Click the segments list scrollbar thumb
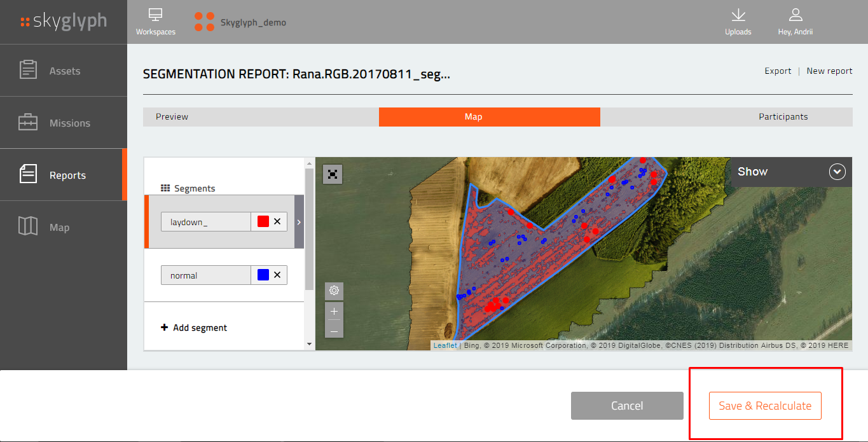868x442 pixels. (x=310, y=229)
